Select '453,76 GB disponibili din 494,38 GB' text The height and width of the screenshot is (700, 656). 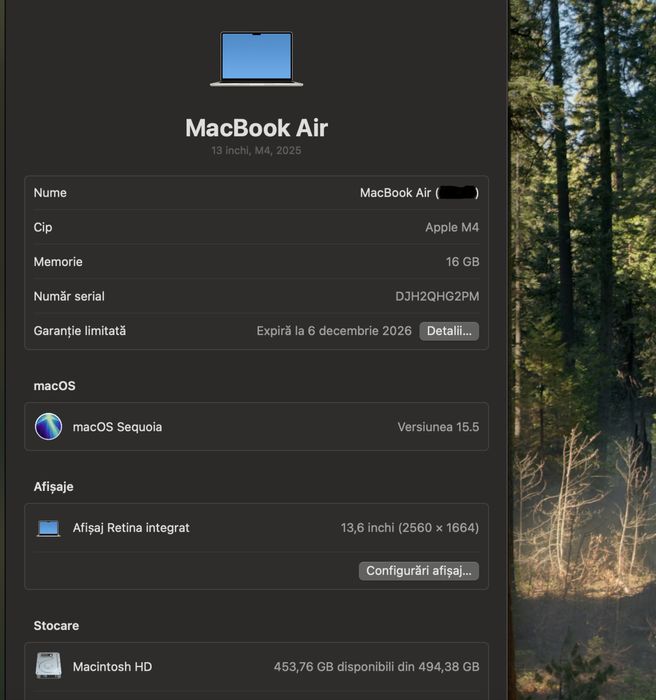376,667
